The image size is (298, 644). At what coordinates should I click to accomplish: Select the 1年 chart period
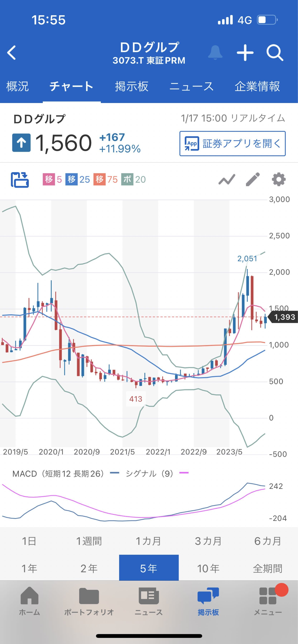[x=30, y=569]
